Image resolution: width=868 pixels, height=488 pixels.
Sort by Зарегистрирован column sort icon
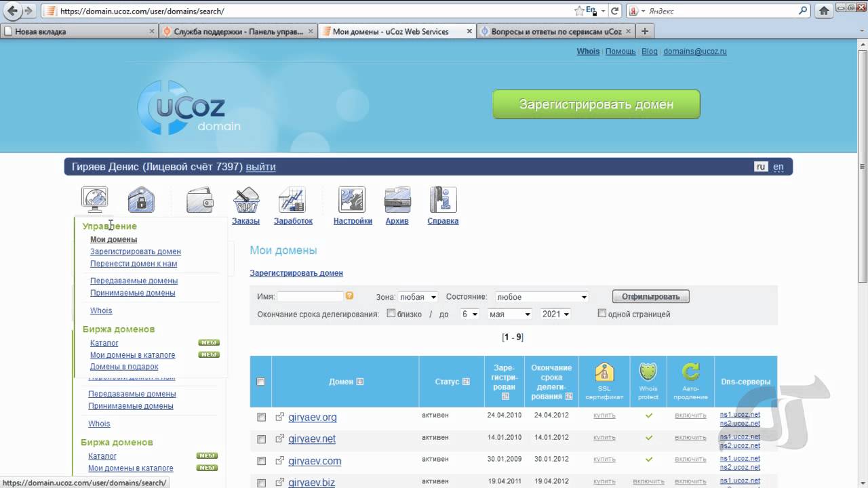[505, 396]
